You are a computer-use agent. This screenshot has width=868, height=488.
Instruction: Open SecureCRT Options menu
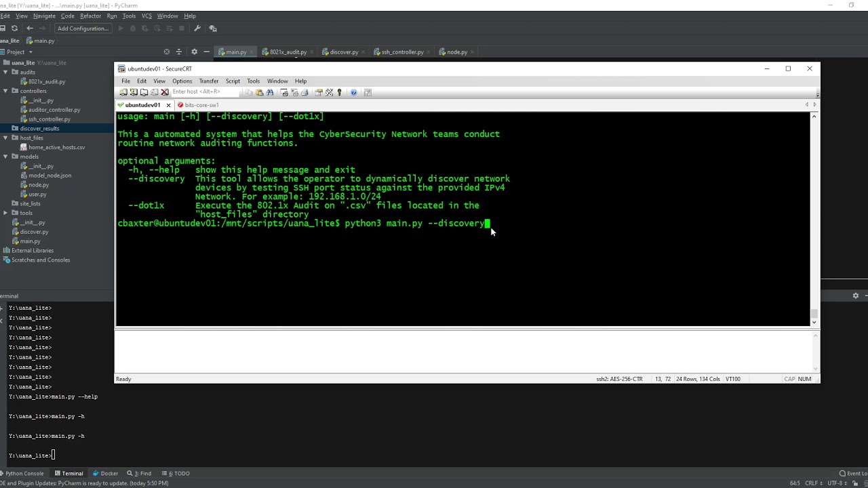(x=182, y=81)
